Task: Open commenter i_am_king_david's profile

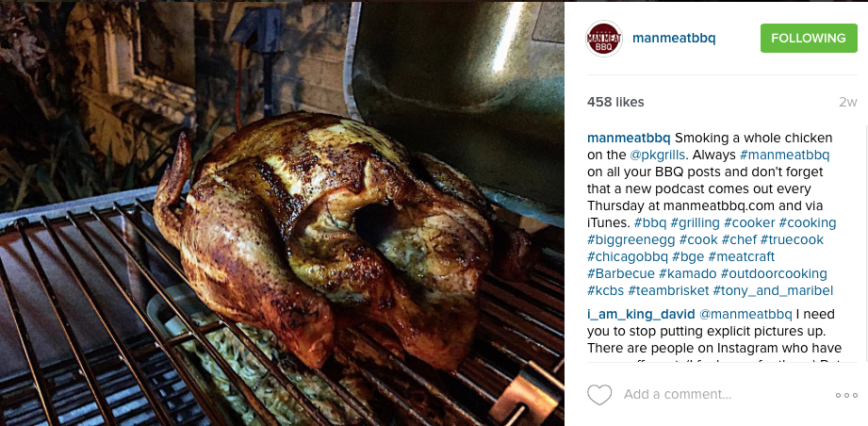Action: [641, 315]
